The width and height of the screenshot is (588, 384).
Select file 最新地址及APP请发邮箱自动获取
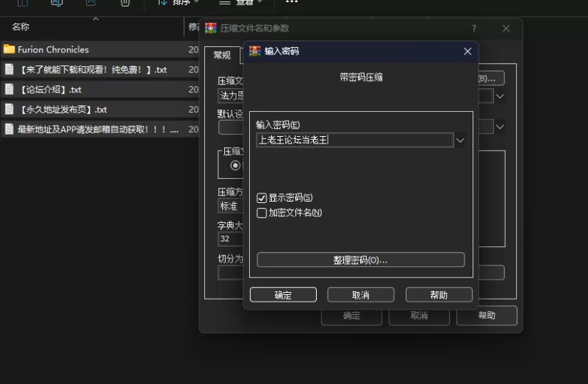pyautogui.click(x=98, y=129)
